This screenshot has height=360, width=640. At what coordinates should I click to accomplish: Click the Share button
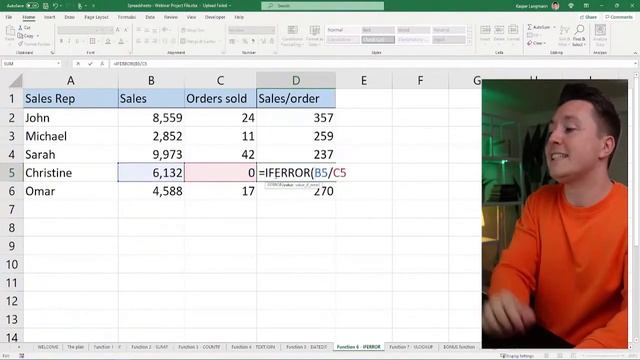pos(589,17)
